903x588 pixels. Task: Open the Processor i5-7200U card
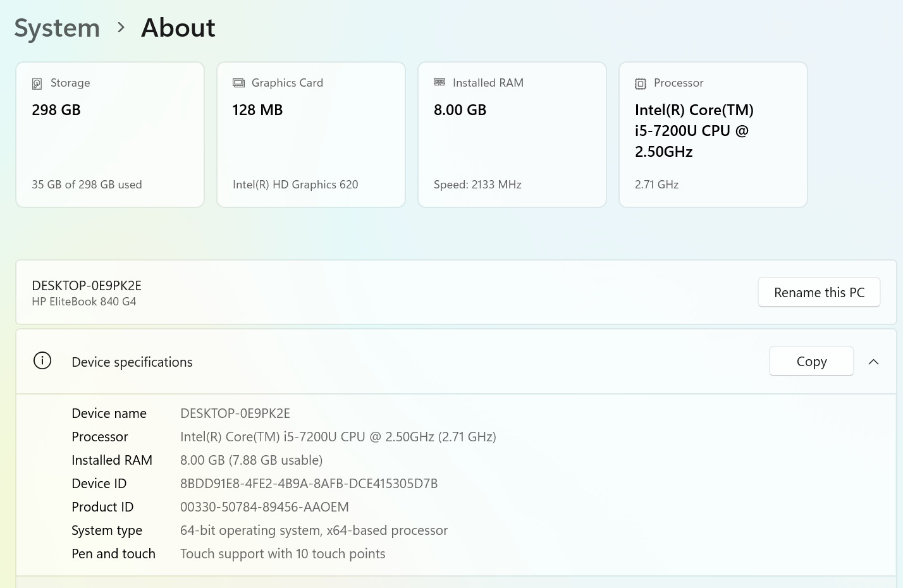713,135
